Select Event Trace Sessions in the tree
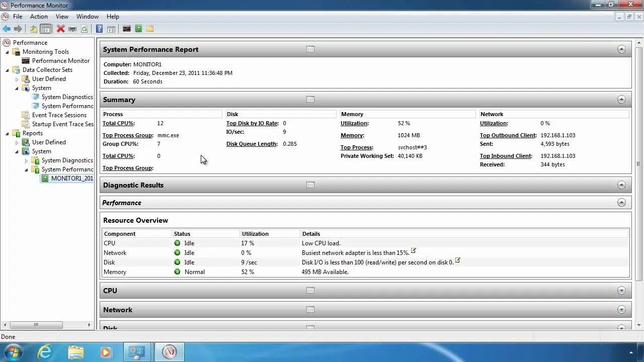 click(x=59, y=115)
